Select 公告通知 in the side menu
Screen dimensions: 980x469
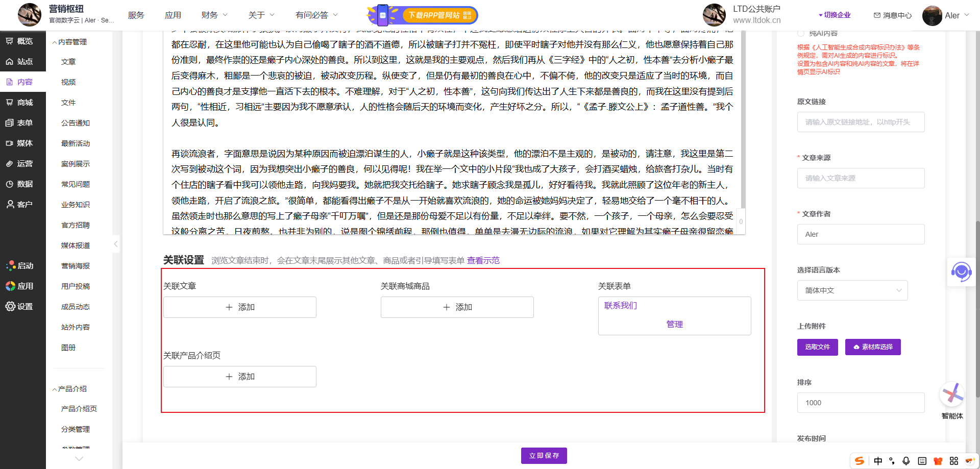click(x=76, y=123)
